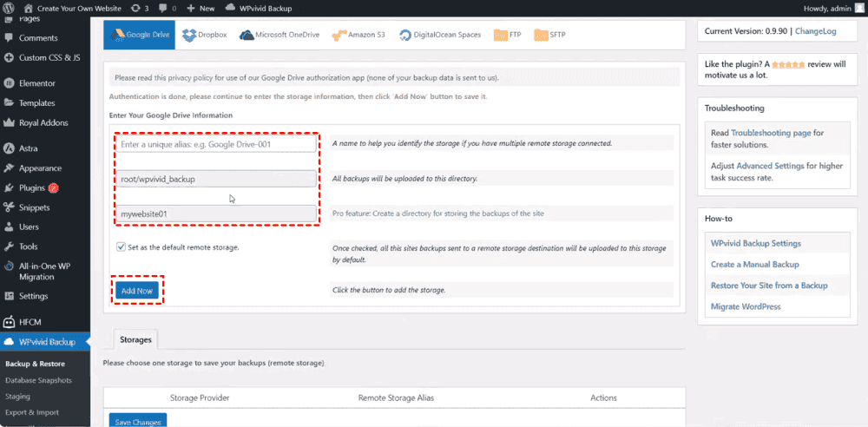The width and height of the screenshot is (868, 427).
Task: Open the Settings sidebar menu
Action: 33,296
